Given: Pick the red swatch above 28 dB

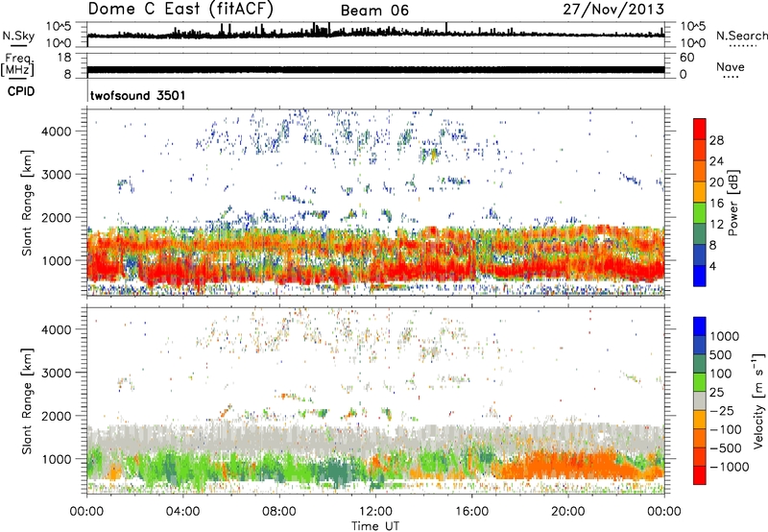Looking at the screenshot, I should pyautogui.click(x=700, y=129).
